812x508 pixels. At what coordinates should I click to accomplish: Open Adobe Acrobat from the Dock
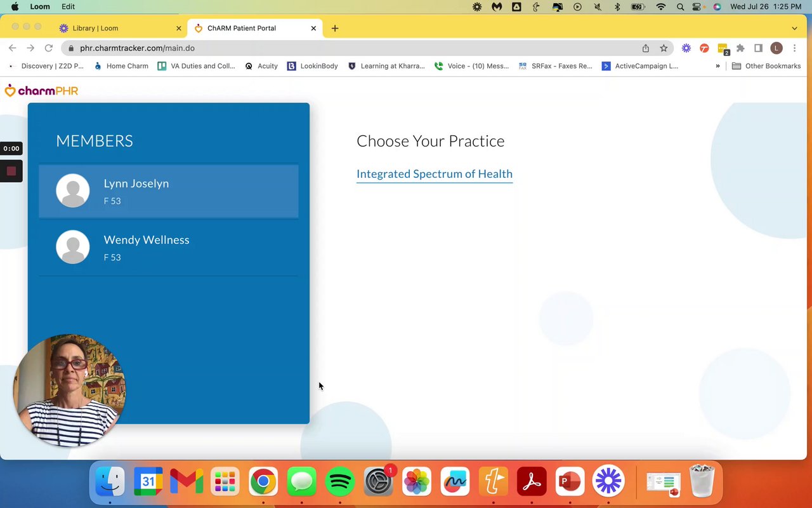532,482
